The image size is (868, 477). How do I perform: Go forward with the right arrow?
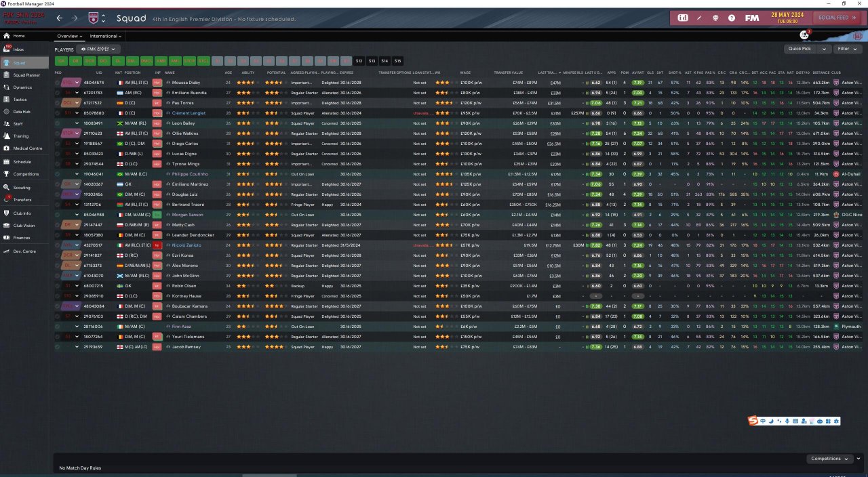point(75,18)
